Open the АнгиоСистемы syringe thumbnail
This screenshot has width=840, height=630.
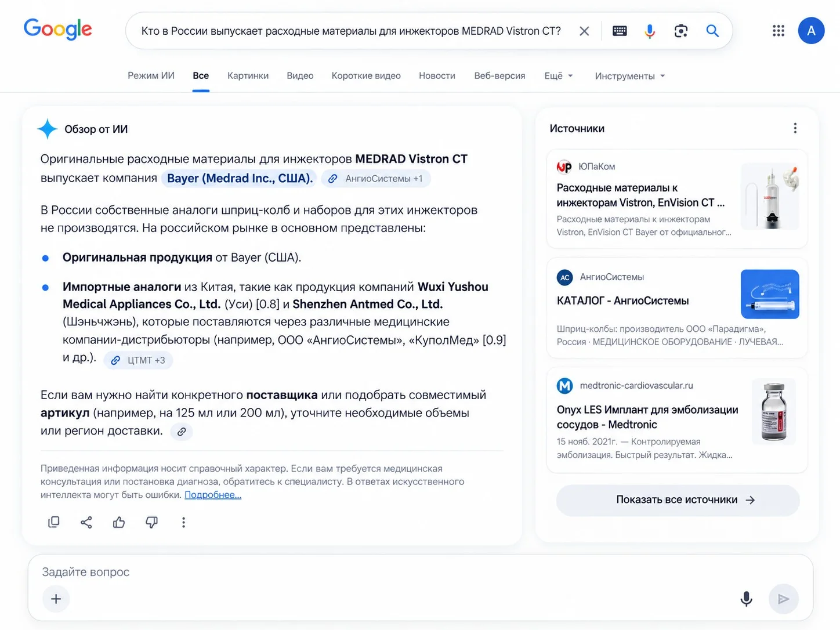click(770, 294)
